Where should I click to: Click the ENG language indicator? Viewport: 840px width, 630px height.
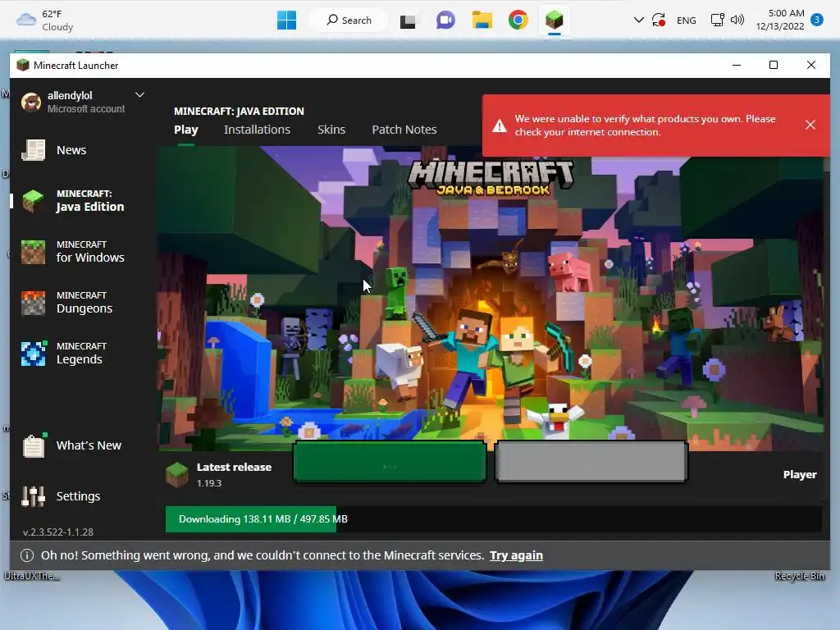tap(687, 21)
